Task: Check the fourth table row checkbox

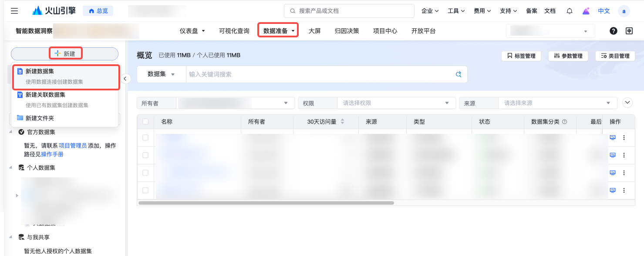Action: coord(145,190)
